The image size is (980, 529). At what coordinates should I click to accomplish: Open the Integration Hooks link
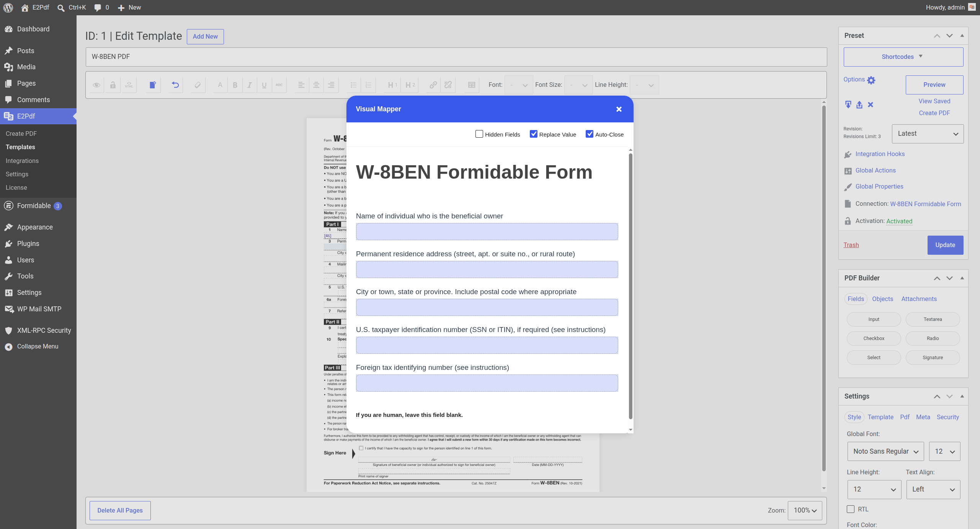(880, 154)
